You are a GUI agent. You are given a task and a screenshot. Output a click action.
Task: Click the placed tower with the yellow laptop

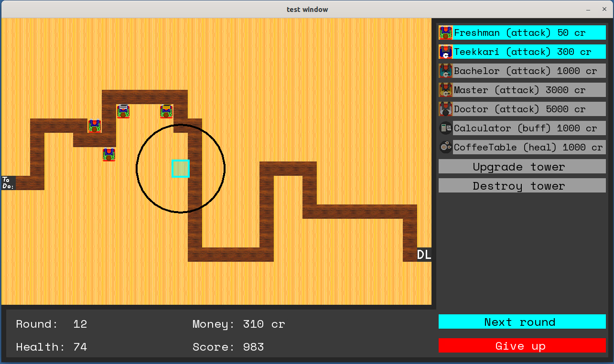166,111
